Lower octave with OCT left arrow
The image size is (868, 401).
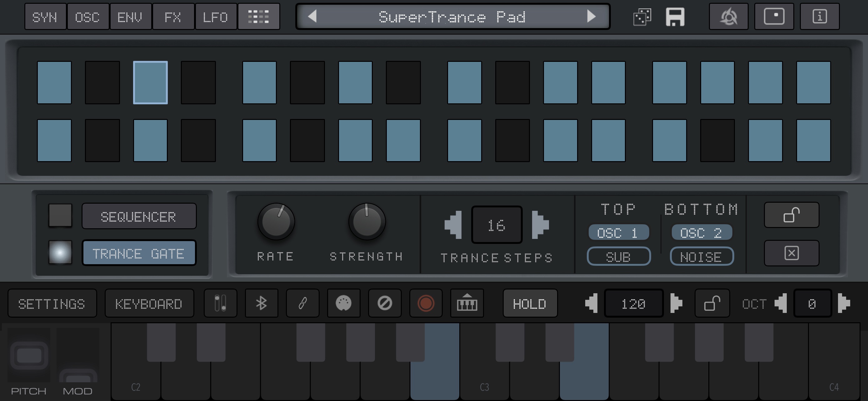pyautogui.click(x=781, y=303)
